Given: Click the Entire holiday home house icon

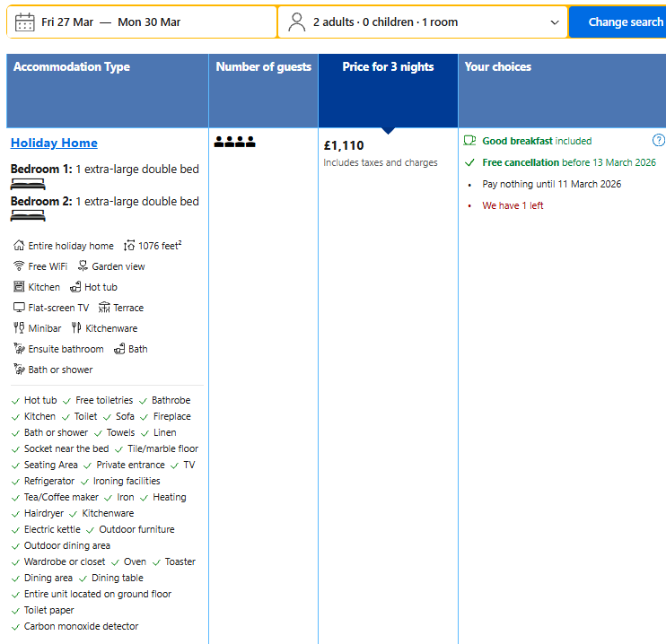Looking at the screenshot, I should coord(19,246).
